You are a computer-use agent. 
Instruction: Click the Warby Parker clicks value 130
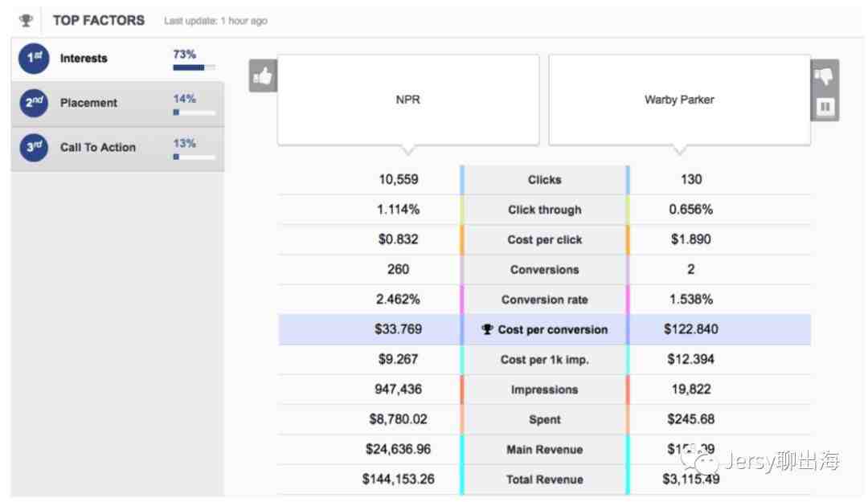pos(691,179)
